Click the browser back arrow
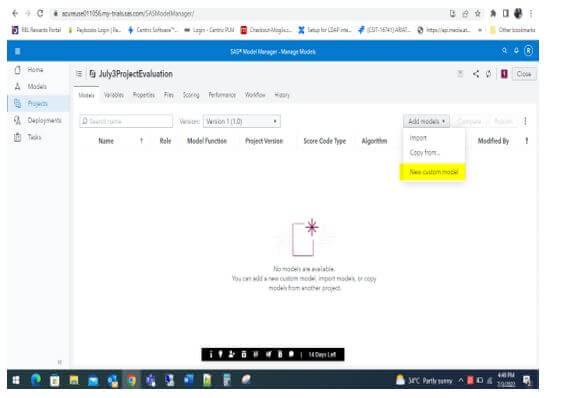Screen dimensions: 567x398 (15, 13)
